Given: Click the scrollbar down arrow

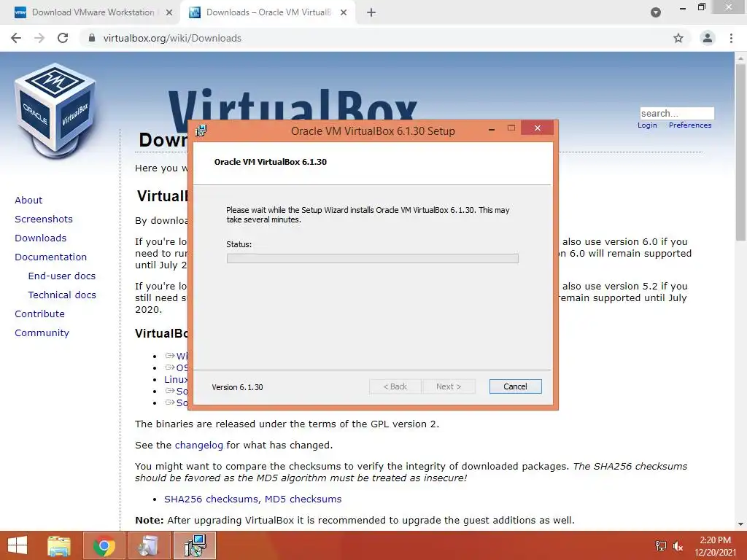Looking at the screenshot, I should (740, 524).
